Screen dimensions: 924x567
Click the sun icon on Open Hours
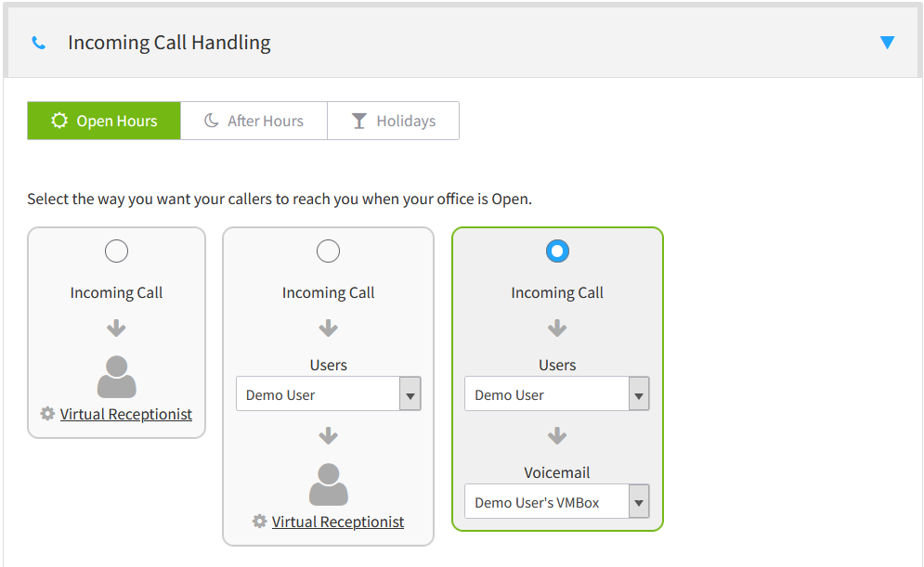pos(59,121)
